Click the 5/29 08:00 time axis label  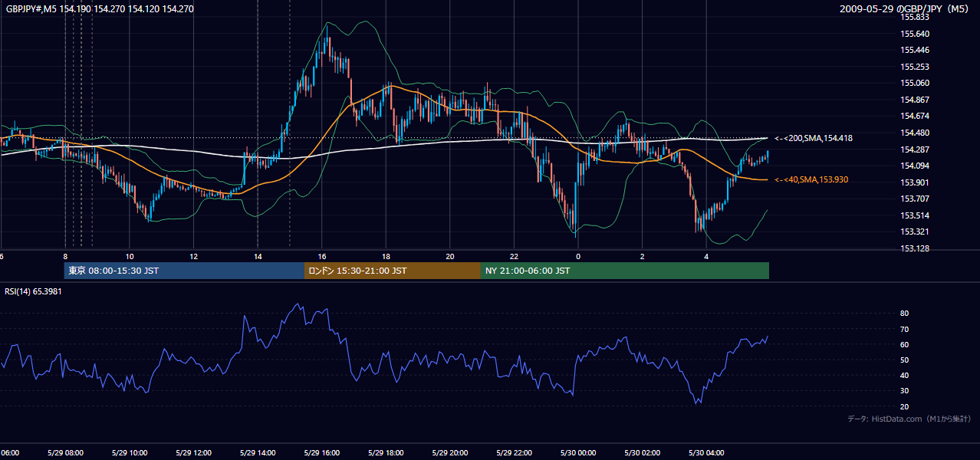coord(65,452)
